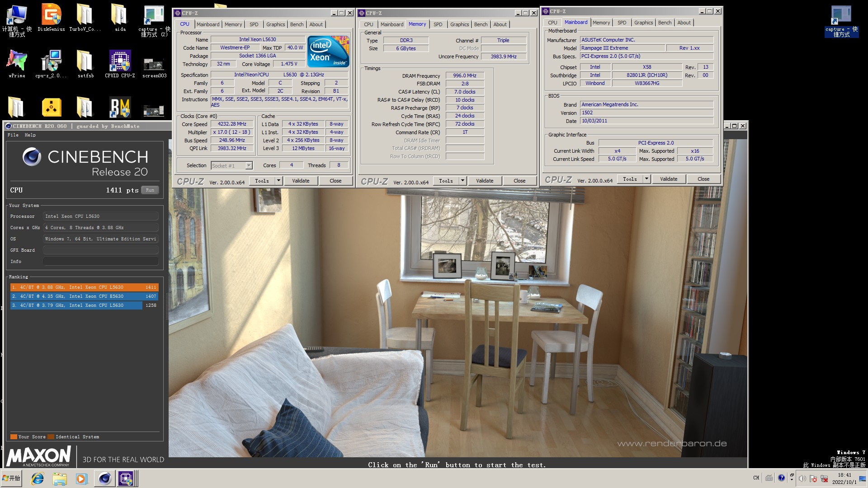Screen dimensions: 868x488
Task: Switch to SPD tab in middle CPU-Z window
Action: click(438, 24)
